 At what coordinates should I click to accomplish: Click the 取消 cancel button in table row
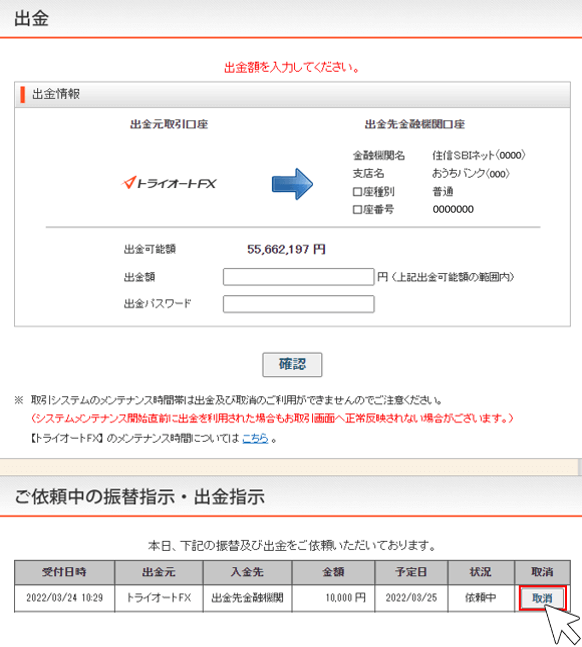tap(542, 597)
